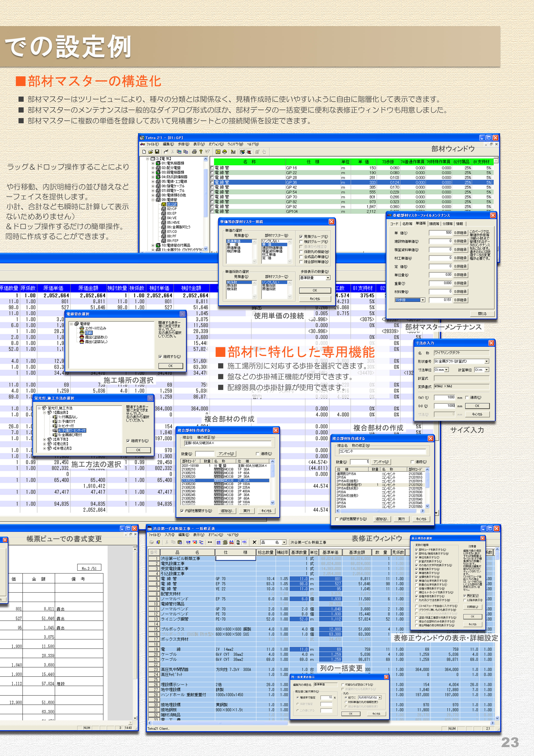
Task: Switch to the 分類等 tab in マスターメンテナンス
Action: [x=447, y=224]
